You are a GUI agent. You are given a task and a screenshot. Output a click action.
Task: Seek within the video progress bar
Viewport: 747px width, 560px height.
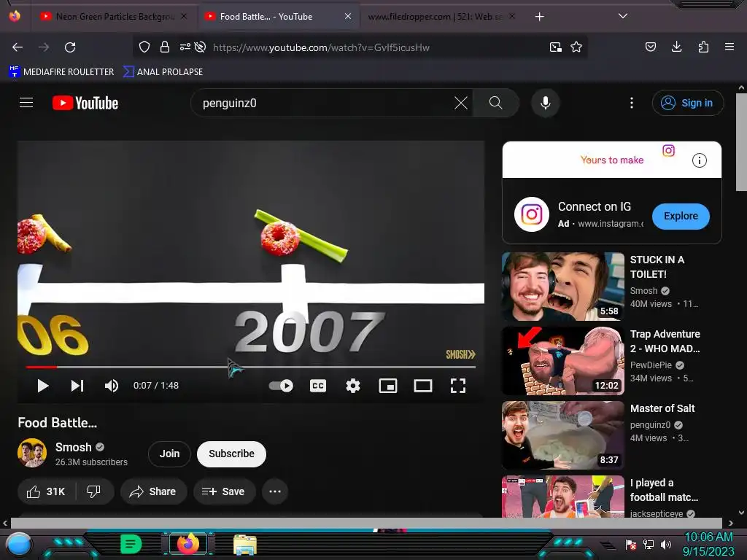tap(251, 367)
